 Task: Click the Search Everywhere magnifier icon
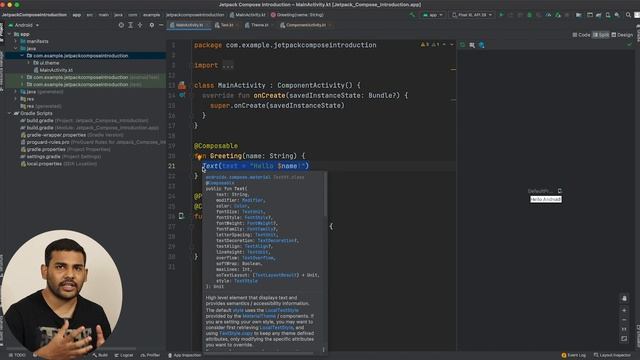pos(628,15)
